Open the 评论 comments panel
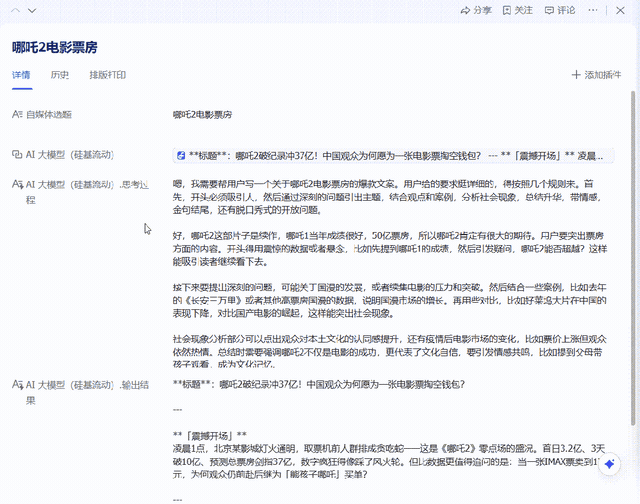 point(560,11)
